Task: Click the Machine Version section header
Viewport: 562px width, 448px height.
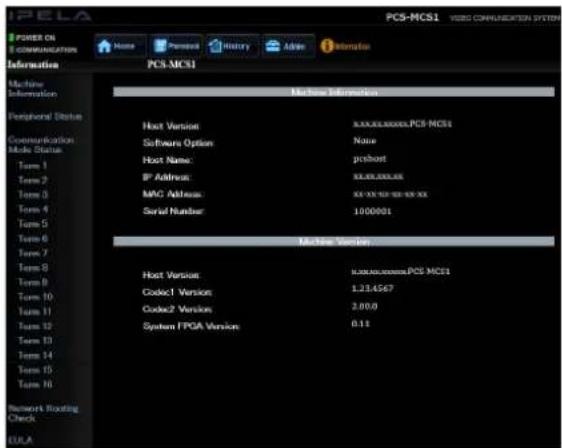Action: pyautogui.click(x=334, y=242)
